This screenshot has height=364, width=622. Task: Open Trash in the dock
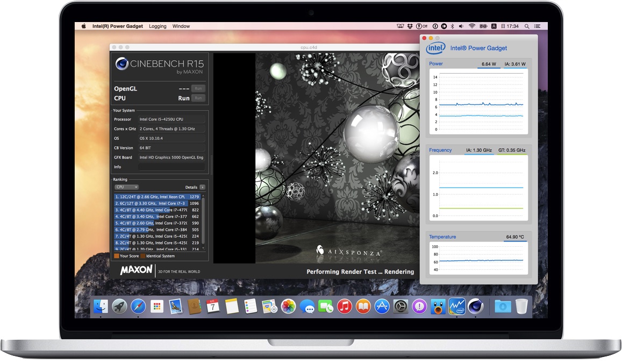(521, 306)
